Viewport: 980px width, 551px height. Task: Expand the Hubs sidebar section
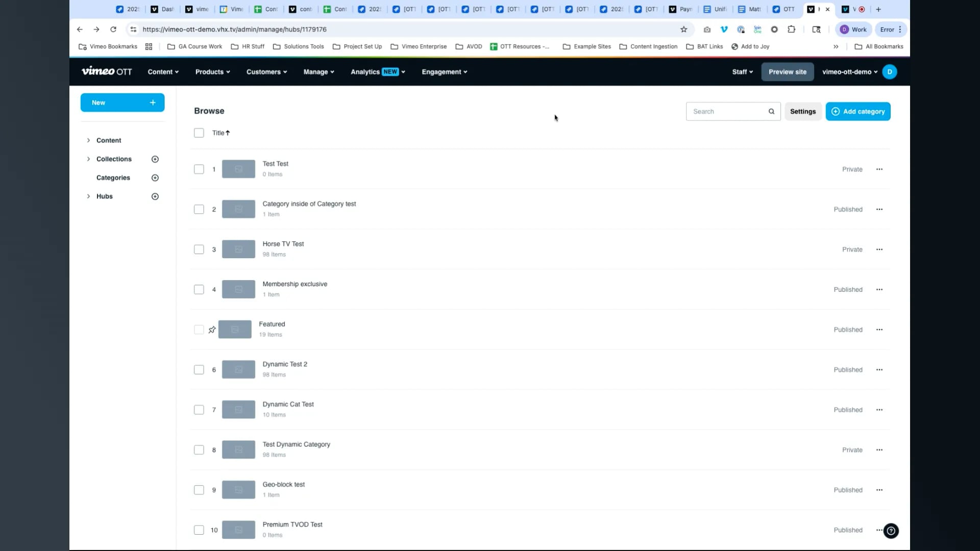[x=88, y=196]
